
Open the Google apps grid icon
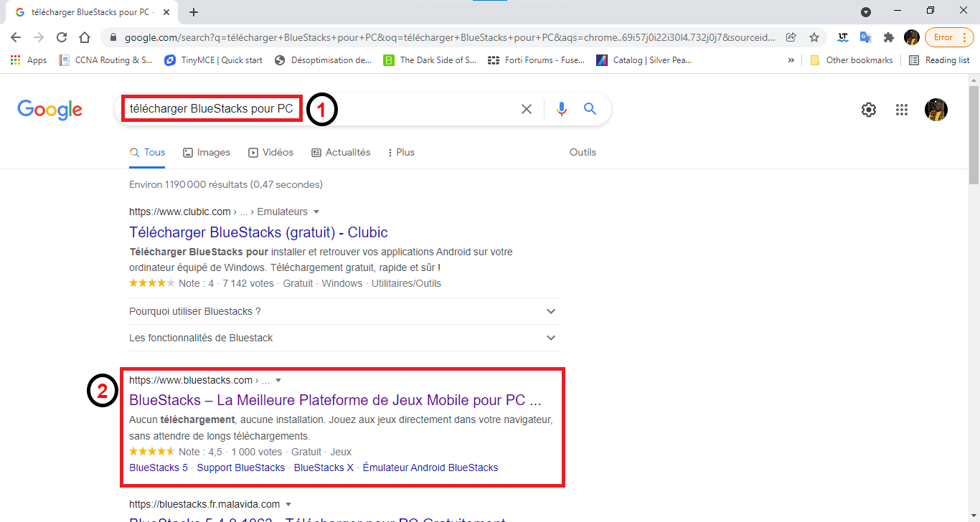tap(902, 110)
